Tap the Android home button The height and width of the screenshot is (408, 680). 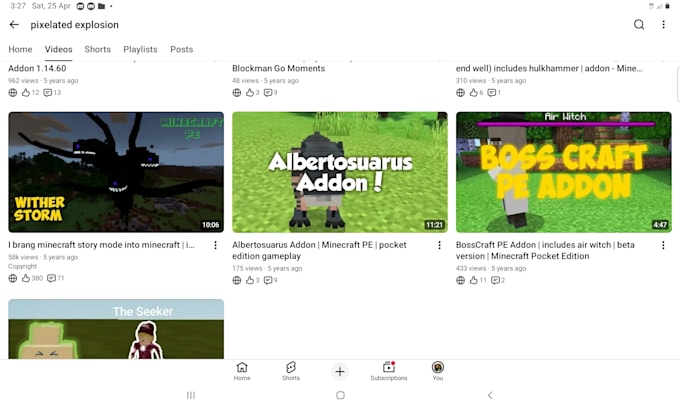click(x=340, y=395)
